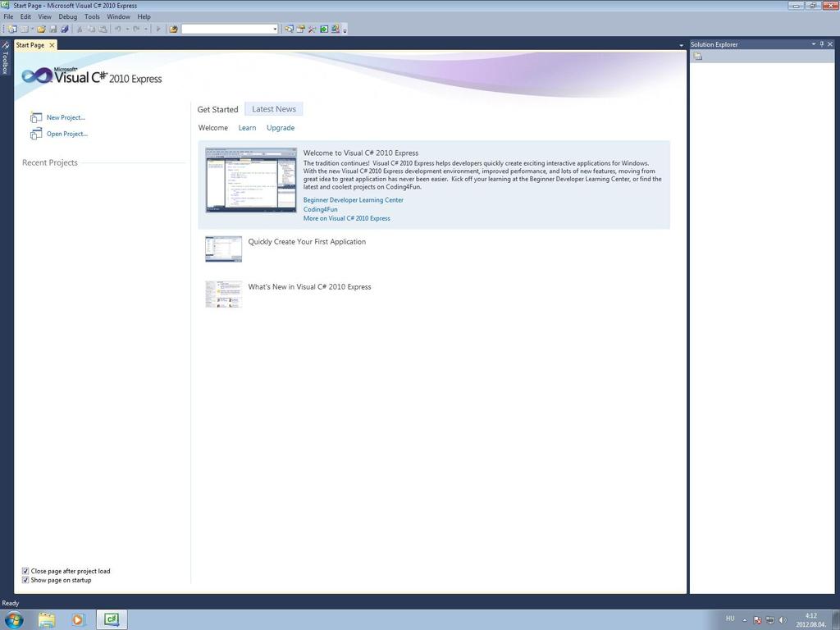Viewport: 840px width, 630px height.
Task: Click the Add New Item toolbar icon
Action: (x=24, y=29)
